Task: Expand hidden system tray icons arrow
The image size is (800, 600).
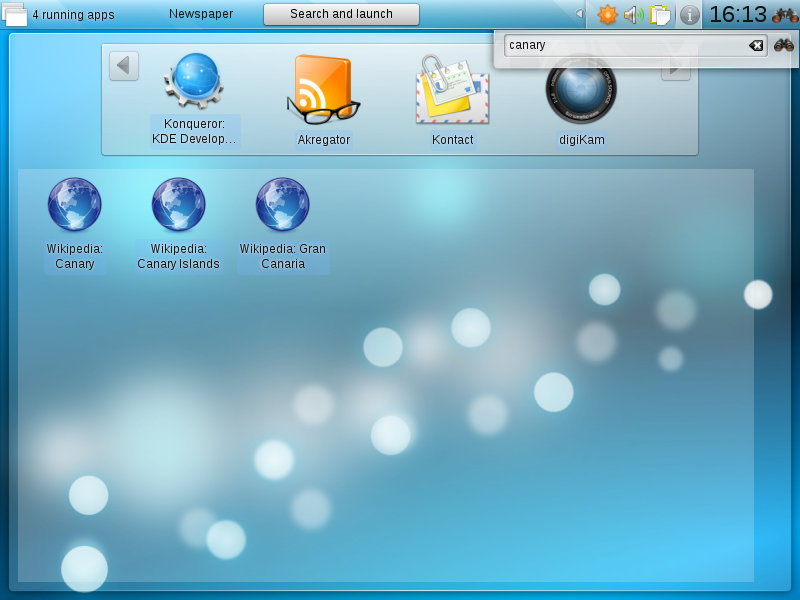Action: pos(579,14)
